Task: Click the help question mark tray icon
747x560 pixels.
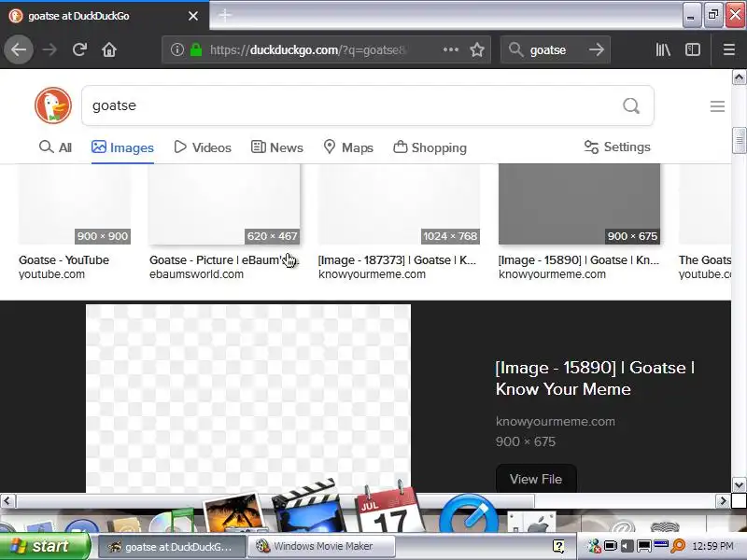Action: pos(557,546)
